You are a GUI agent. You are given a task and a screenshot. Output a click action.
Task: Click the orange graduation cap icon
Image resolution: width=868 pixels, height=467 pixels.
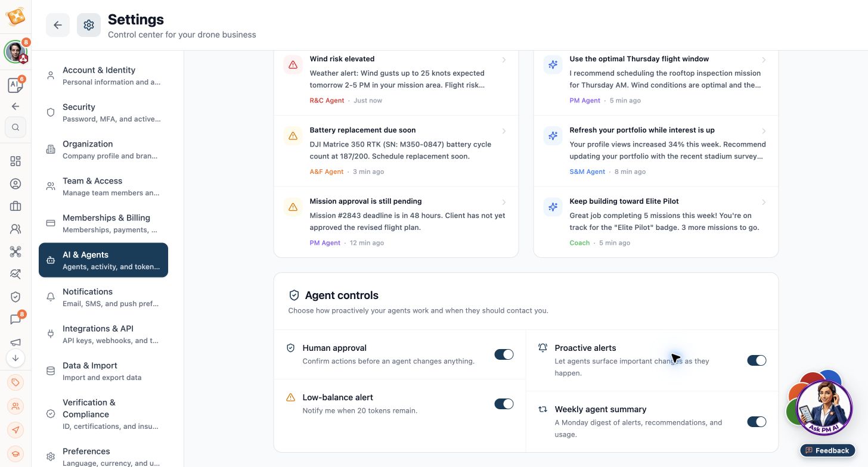pyautogui.click(x=15, y=454)
